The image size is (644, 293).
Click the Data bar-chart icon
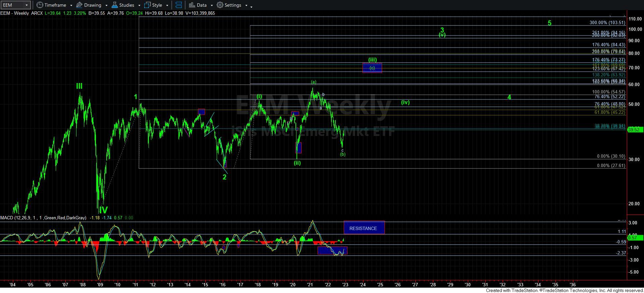192,5
